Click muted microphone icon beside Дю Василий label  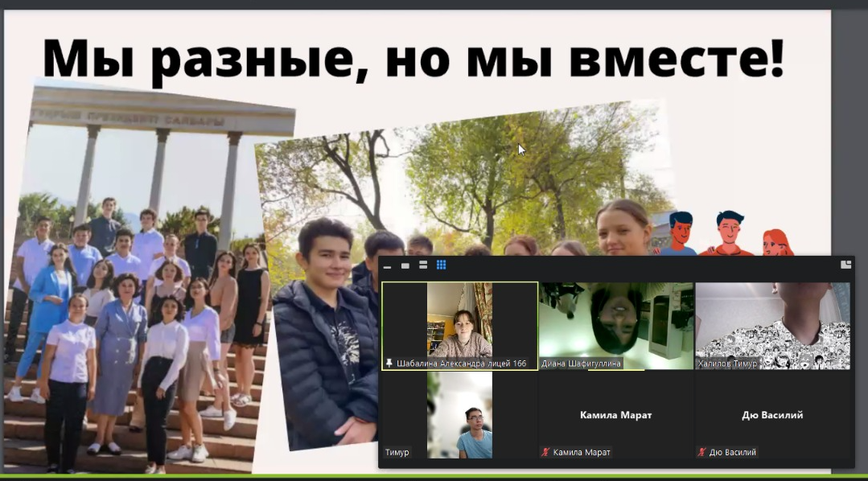click(702, 452)
